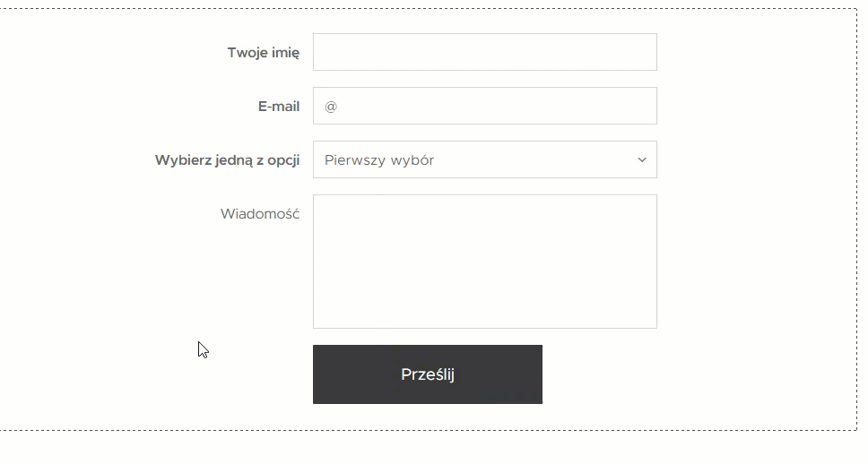Click the 'E-mail' field label
This screenshot has width=868, height=464.
(x=279, y=107)
